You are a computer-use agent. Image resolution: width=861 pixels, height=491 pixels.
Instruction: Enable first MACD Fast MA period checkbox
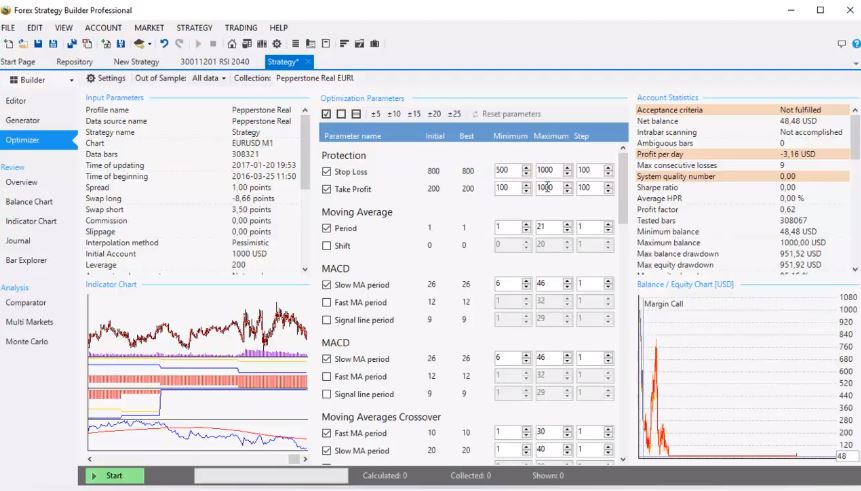[326, 302]
